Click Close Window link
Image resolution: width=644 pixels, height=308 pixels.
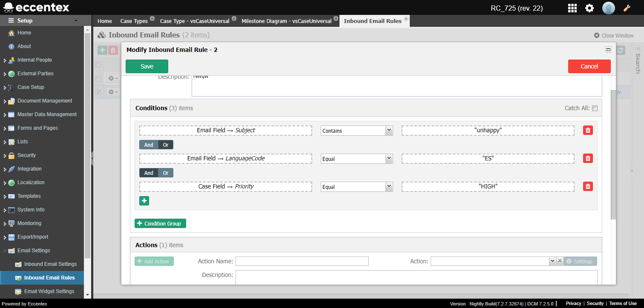(614, 36)
